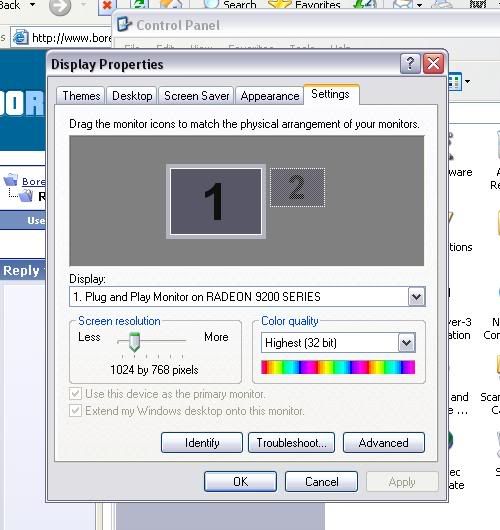Click the Advanced button
The height and width of the screenshot is (530, 500).
click(x=384, y=442)
